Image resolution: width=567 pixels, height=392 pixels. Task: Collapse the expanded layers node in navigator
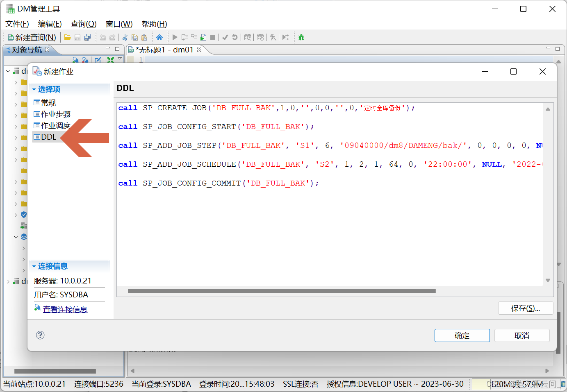tap(16, 237)
